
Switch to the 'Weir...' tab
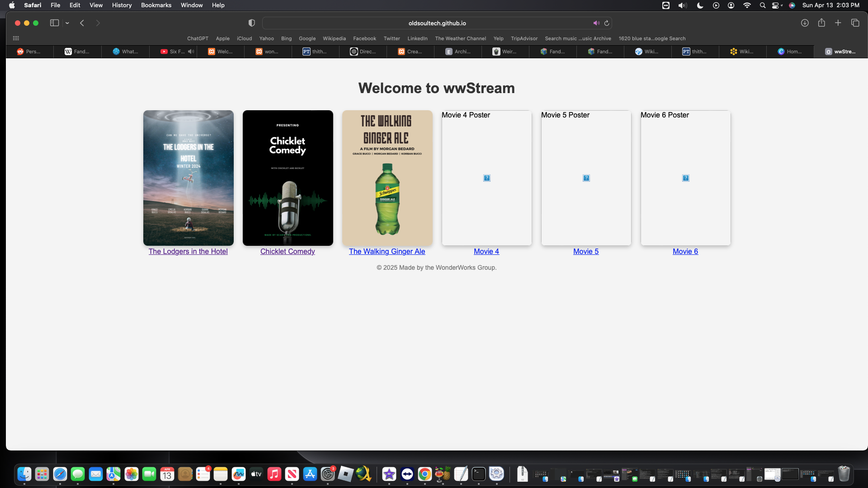point(505,52)
